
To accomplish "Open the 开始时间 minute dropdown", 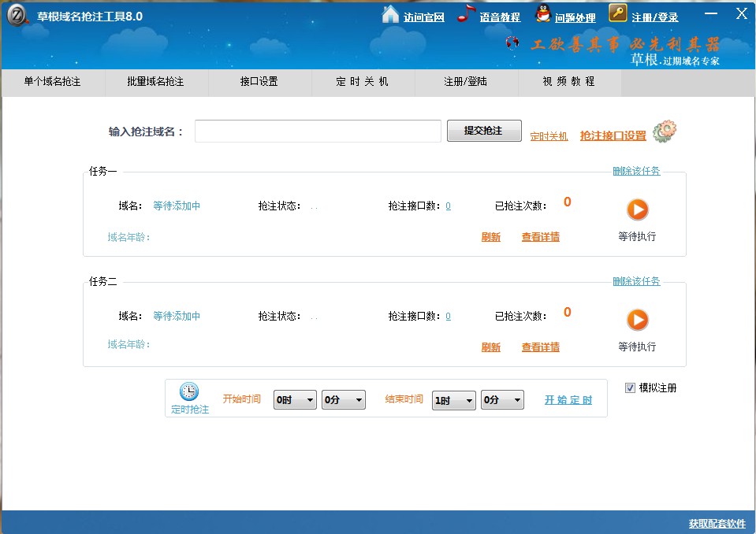I will (344, 400).
